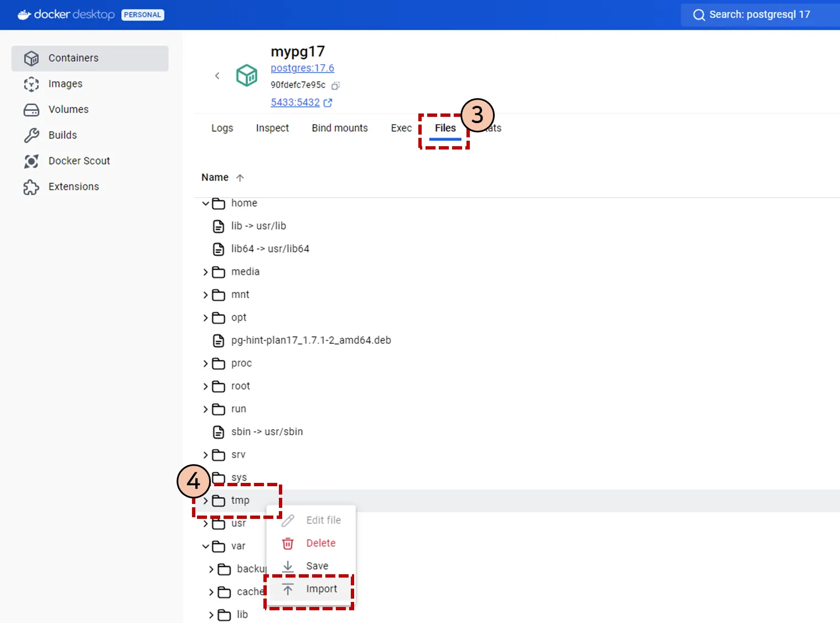Viewport: 840px width, 623px height.
Task: Click the PERSONAL plan badge
Action: click(143, 15)
